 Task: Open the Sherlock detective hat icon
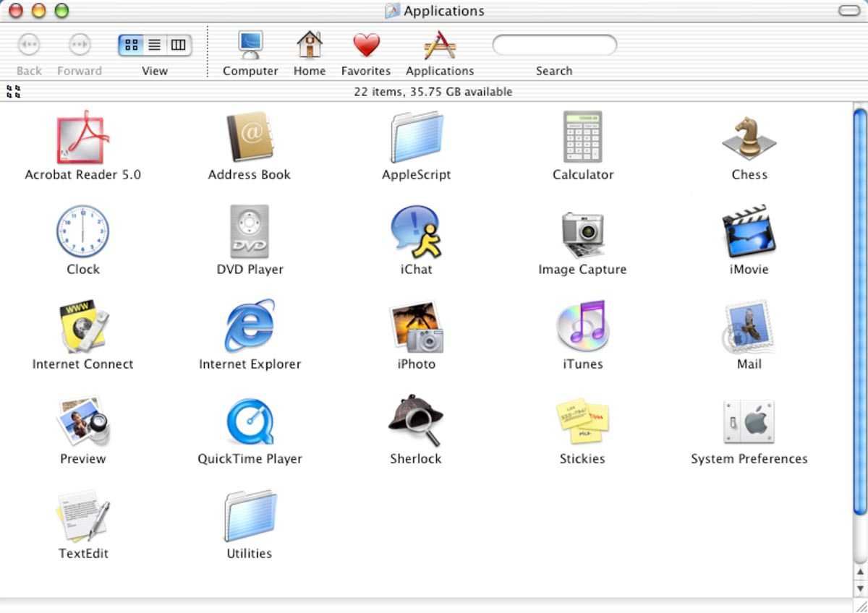[x=416, y=421]
